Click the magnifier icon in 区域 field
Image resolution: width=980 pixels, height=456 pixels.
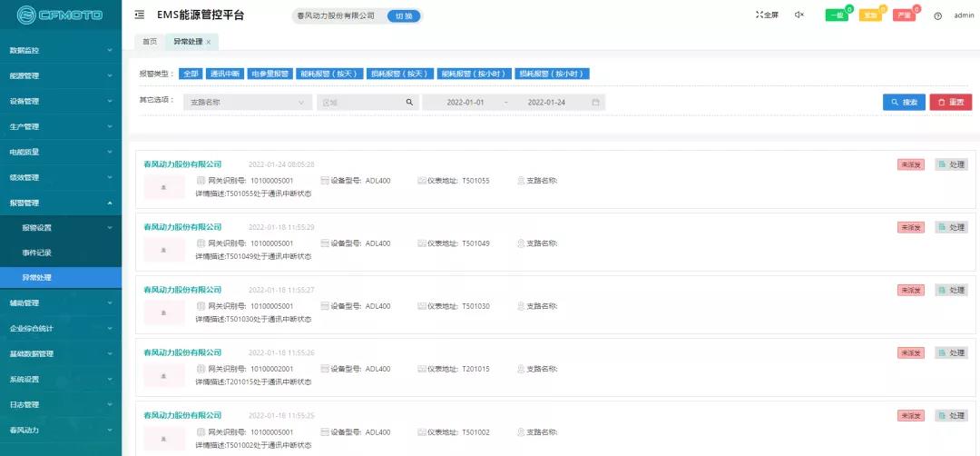click(409, 102)
